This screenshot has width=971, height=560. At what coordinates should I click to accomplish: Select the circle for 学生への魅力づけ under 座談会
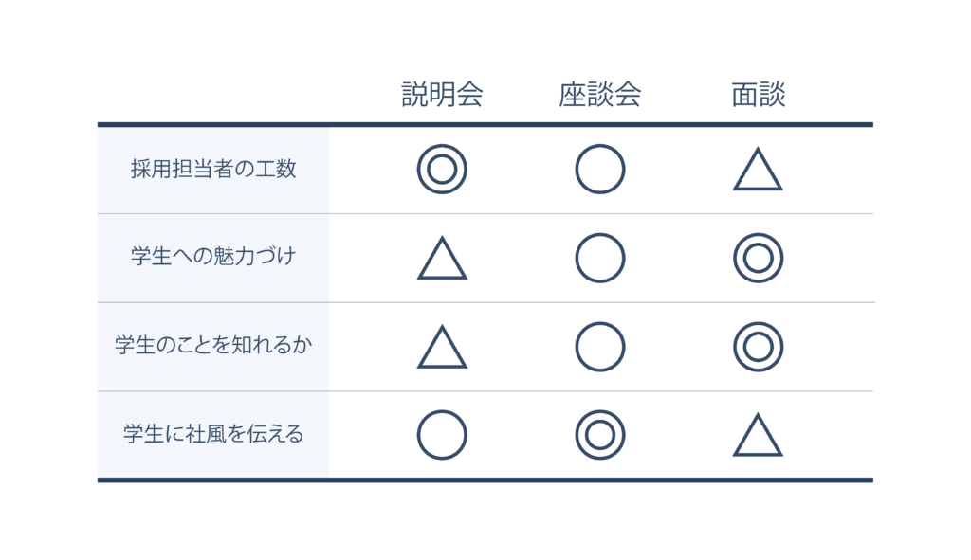[x=600, y=258]
